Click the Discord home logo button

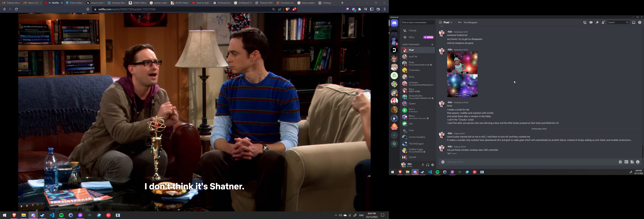coord(394,23)
